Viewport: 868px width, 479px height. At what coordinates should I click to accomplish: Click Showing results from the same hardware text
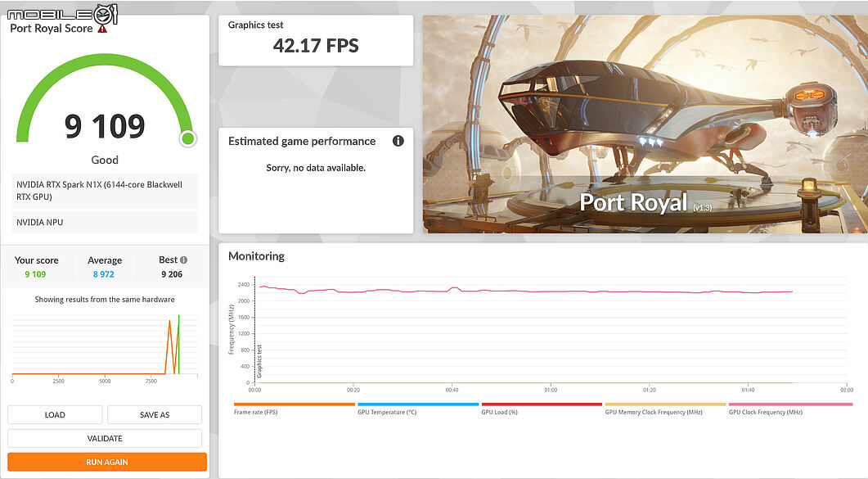(x=105, y=300)
